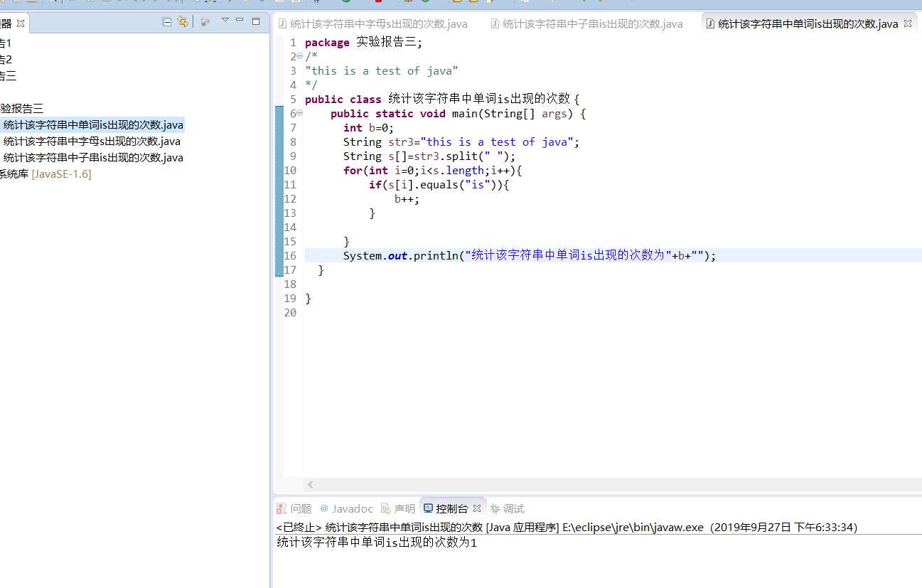Image resolution: width=922 pixels, height=588 pixels.
Task: Open the 调试 (Debug) tab
Action: click(x=507, y=508)
